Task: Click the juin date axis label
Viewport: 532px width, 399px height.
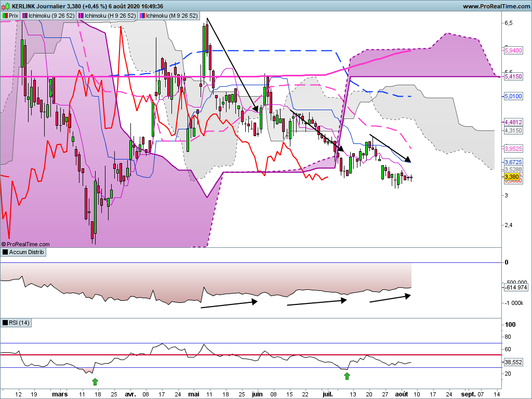Action: coord(257,394)
